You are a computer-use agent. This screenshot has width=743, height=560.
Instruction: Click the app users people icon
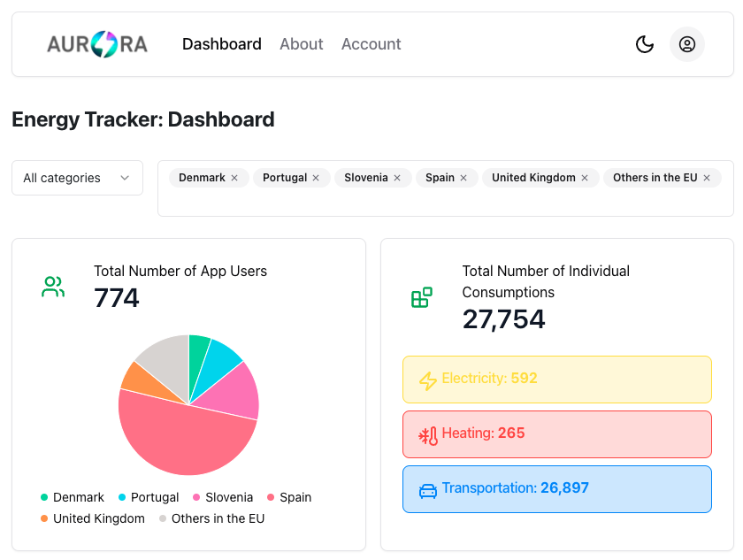[x=52, y=287]
